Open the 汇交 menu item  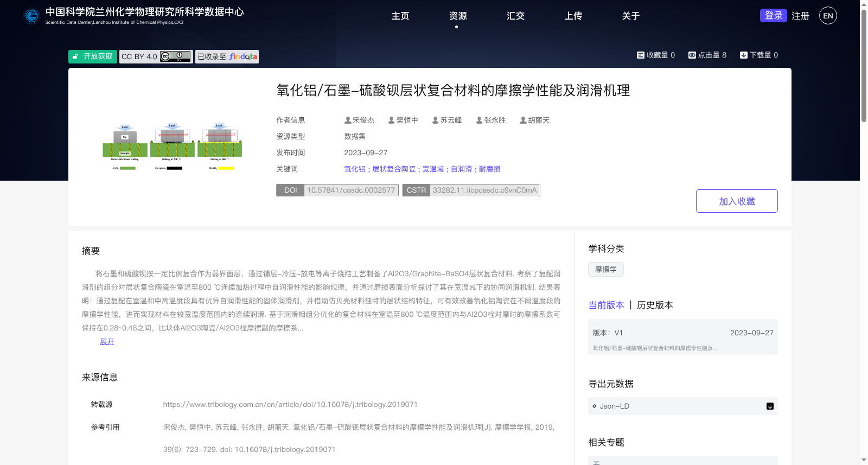point(515,16)
